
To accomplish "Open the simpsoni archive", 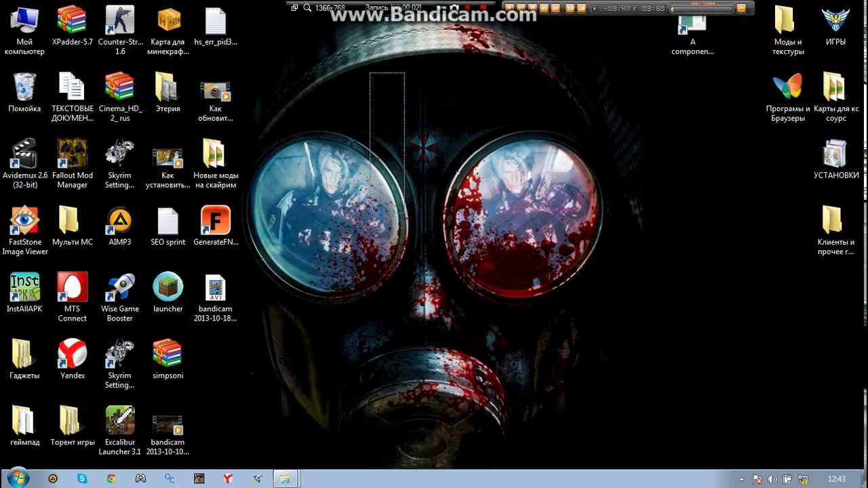I will 168,359.
